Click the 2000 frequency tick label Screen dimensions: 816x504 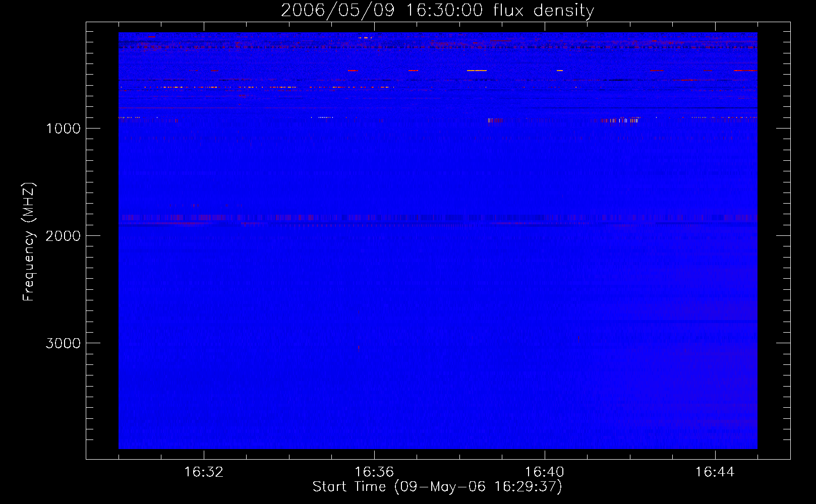pyautogui.click(x=63, y=236)
